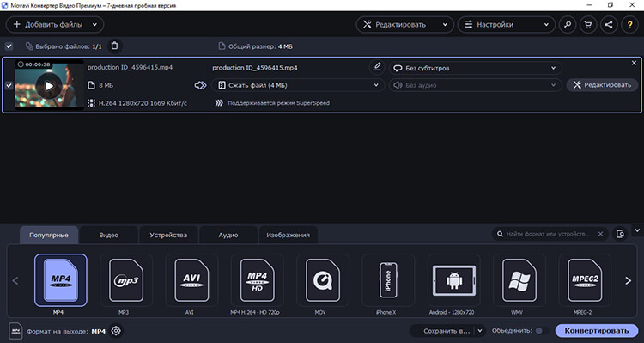
Task: Open arrow next to Сохранить в
Action: tap(480, 331)
